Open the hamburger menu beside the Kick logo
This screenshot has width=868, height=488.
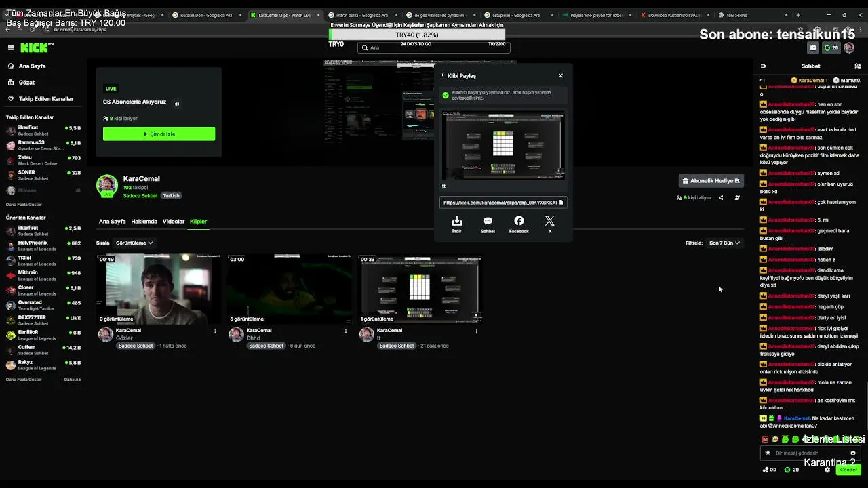pos(11,47)
